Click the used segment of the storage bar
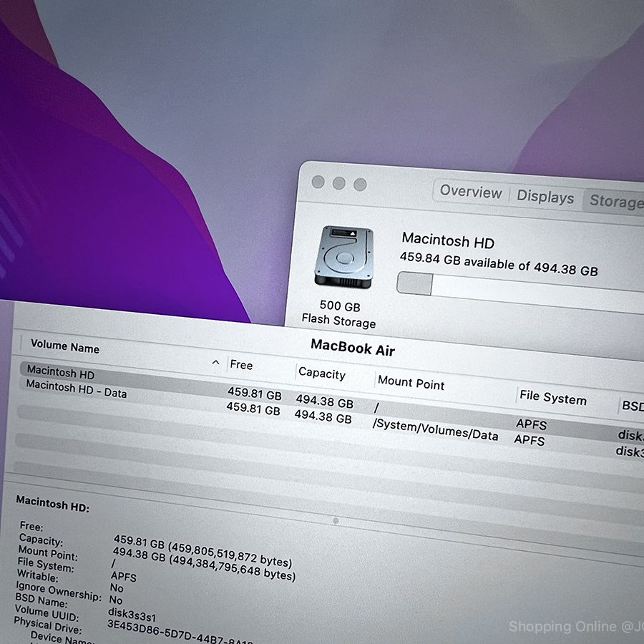 coord(414,283)
